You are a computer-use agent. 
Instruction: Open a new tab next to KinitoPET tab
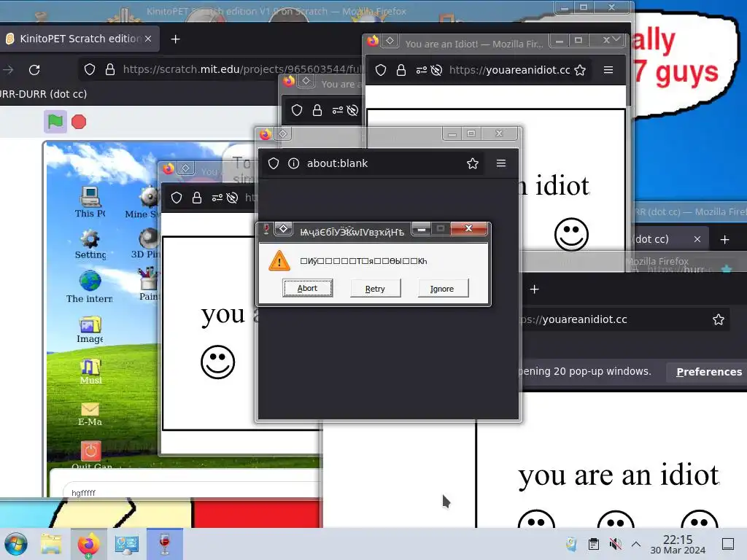click(x=175, y=39)
